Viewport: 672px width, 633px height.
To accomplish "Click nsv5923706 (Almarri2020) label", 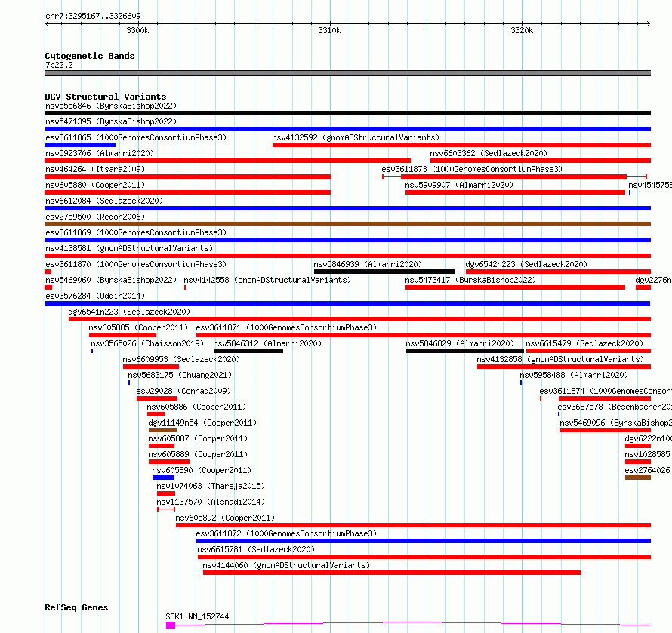I will pyautogui.click(x=100, y=153).
